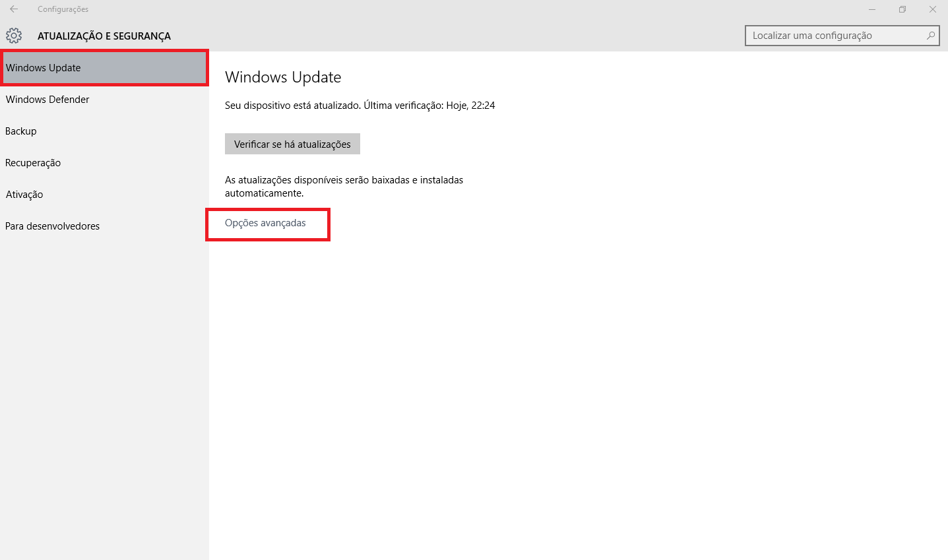Focus the Localizar uma configuração field
948x560 pixels.
[x=842, y=36]
